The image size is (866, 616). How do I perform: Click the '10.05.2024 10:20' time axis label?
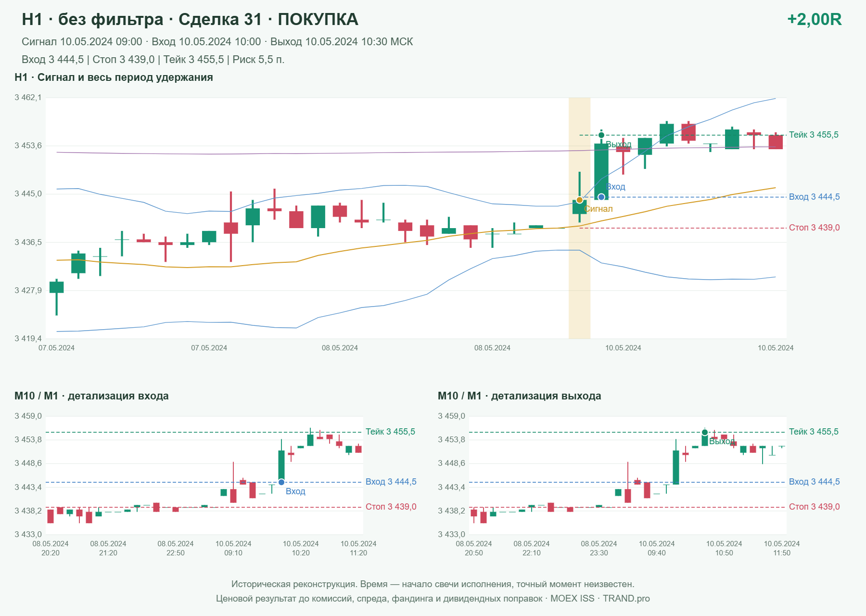coord(301,548)
